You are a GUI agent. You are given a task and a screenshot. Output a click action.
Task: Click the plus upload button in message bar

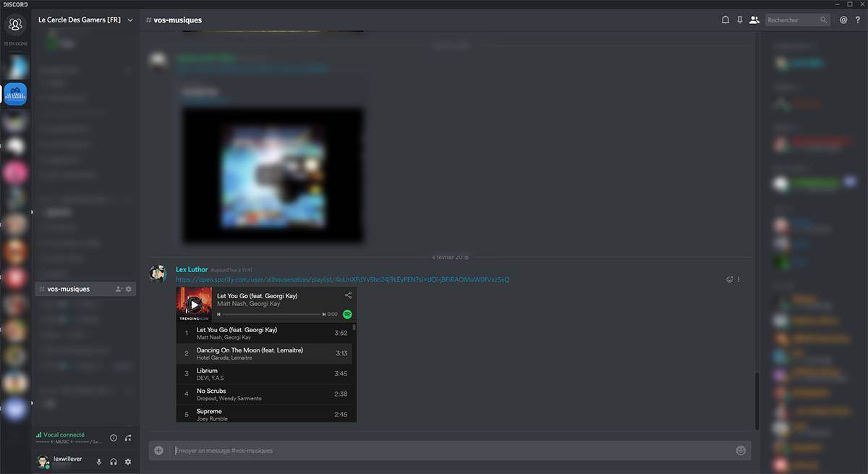pos(159,450)
